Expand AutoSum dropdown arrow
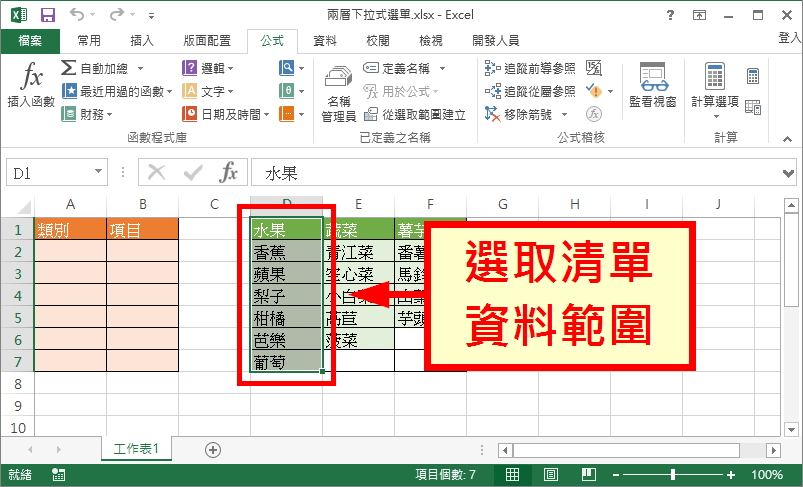The image size is (803, 487). 140,68
